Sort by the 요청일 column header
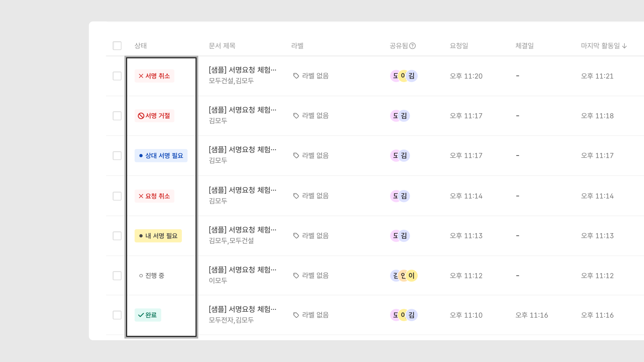The height and width of the screenshot is (362, 644). [459, 46]
